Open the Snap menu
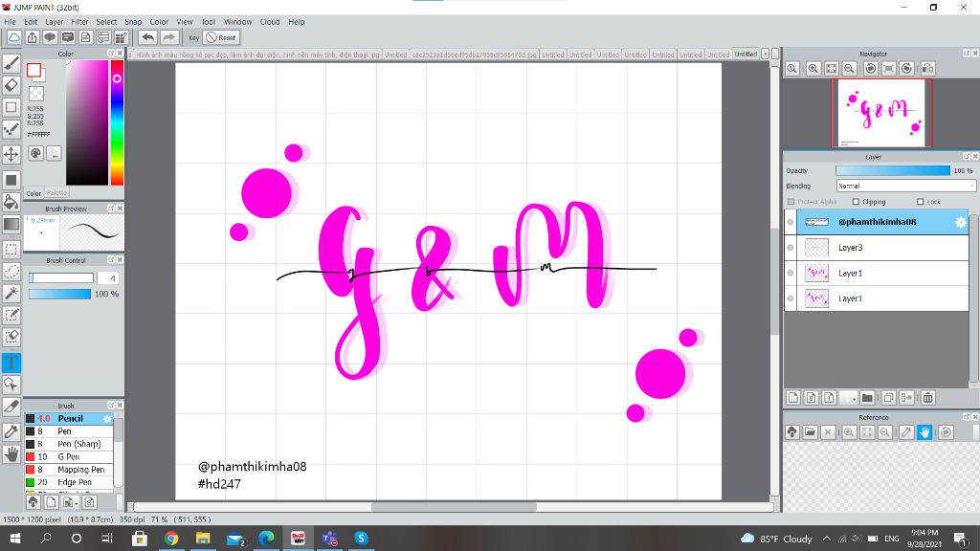Screen dimensions: 980x551 pos(133,22)
